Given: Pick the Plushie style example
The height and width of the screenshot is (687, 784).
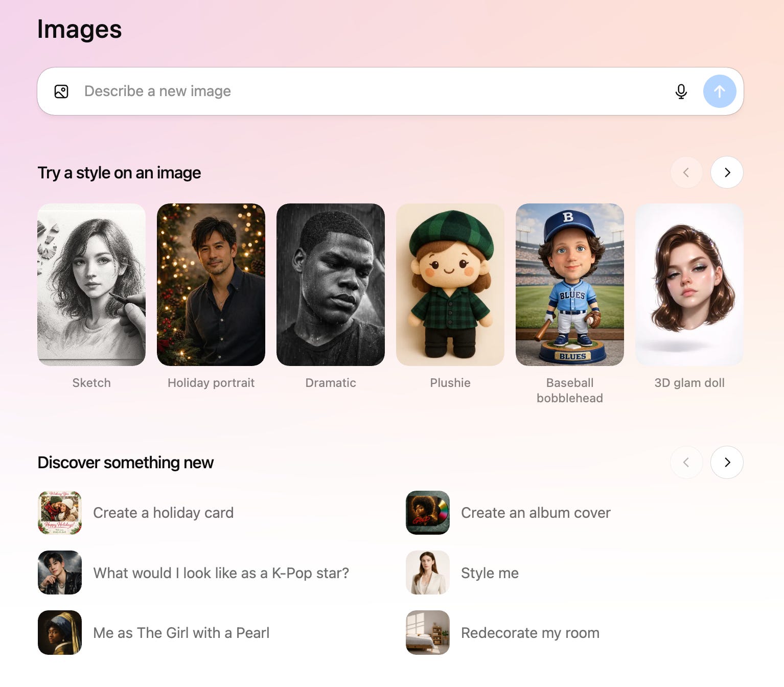Looking at the screenshot, I should tap(450, 285).
